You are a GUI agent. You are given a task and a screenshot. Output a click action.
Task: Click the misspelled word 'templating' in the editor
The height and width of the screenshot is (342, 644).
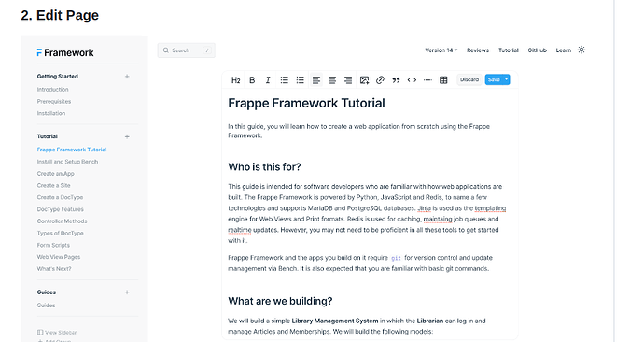(x=490, y=208)
